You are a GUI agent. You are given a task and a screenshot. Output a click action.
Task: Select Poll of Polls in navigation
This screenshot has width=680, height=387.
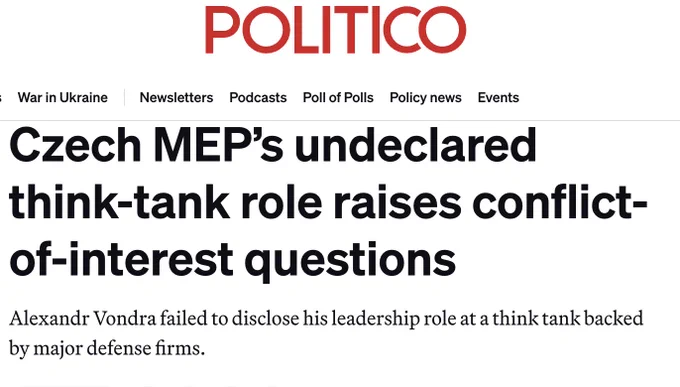click(338, 98)
